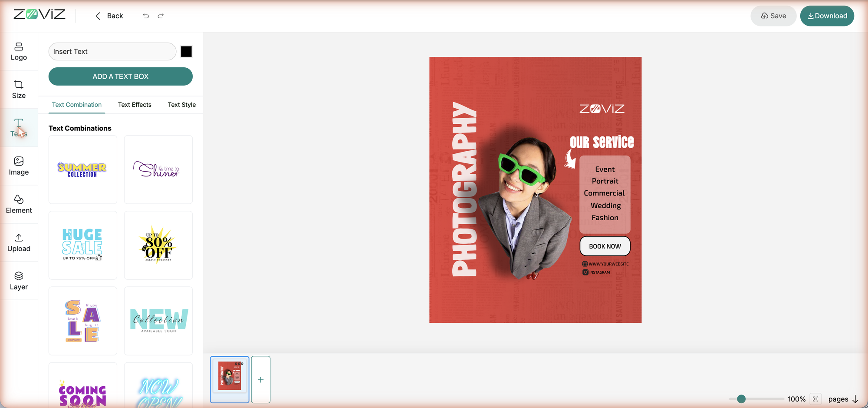Open the Image panel in sidebar
Viewport: 868px width, 408px height.
(19, 166)
